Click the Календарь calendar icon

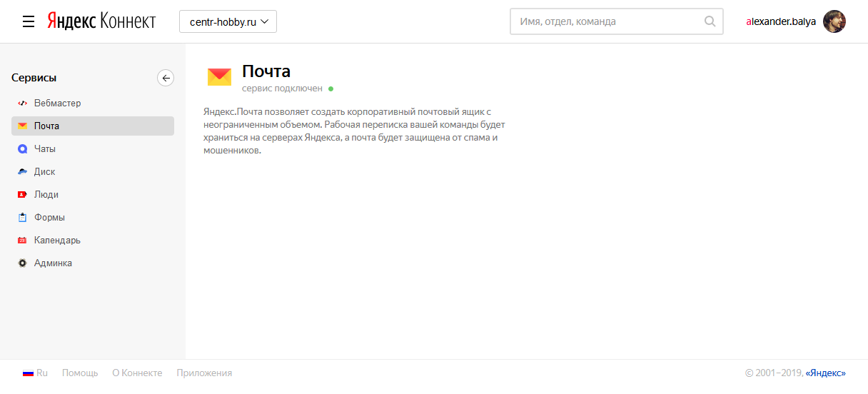point(22,241)
